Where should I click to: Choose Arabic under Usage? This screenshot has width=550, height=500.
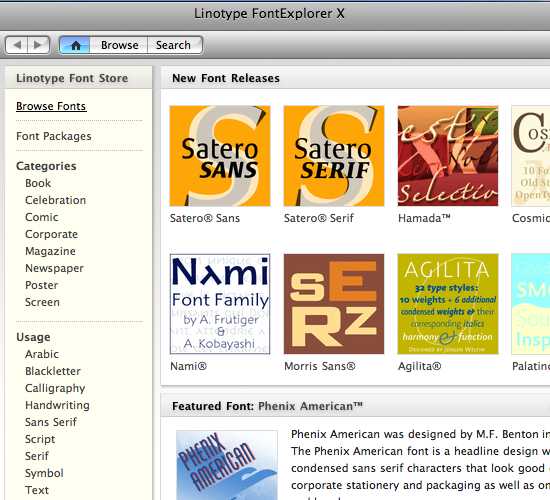click(x=42, y=354)
